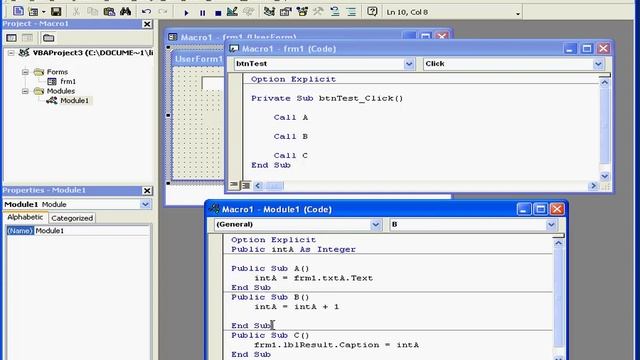The height and width of the screenshot is (360, 640).
Task: Click the "Call A" code line
Action: tap(291, 118)
